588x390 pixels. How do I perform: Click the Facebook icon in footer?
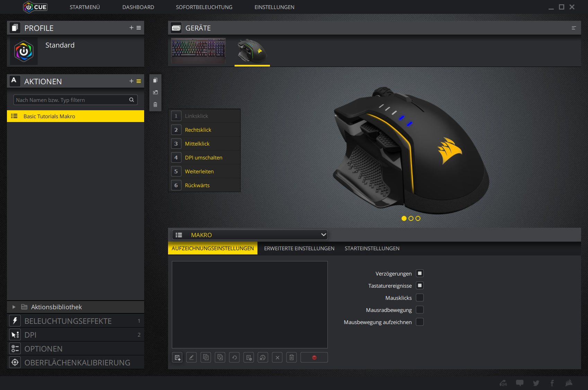tap(552, 383)
